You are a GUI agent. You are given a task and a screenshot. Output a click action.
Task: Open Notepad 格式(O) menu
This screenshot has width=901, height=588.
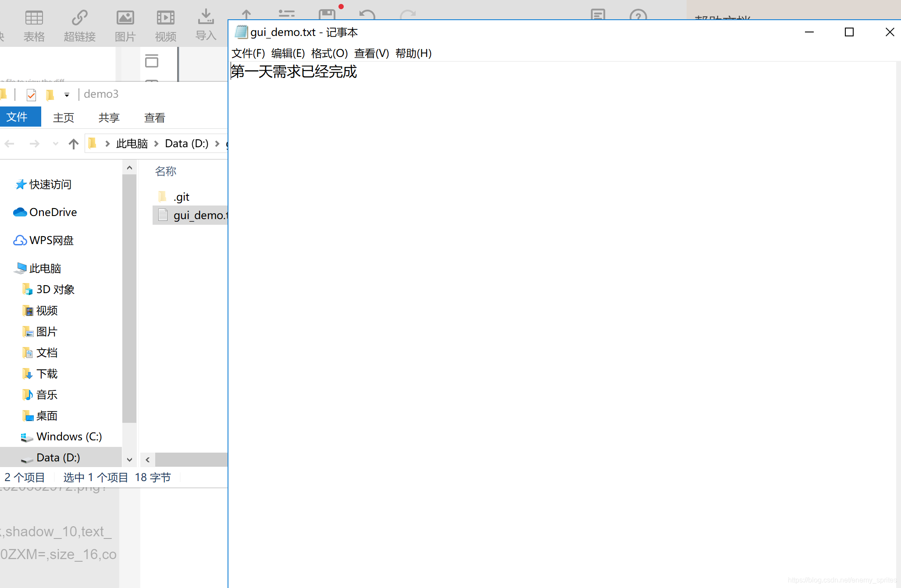click(329, 53)
